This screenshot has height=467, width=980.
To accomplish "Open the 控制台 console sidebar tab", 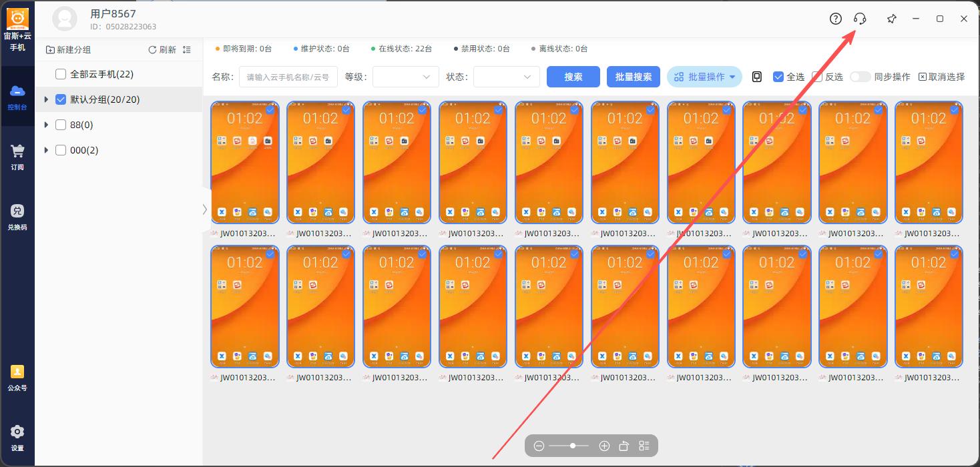I will [x=17, y=96].
